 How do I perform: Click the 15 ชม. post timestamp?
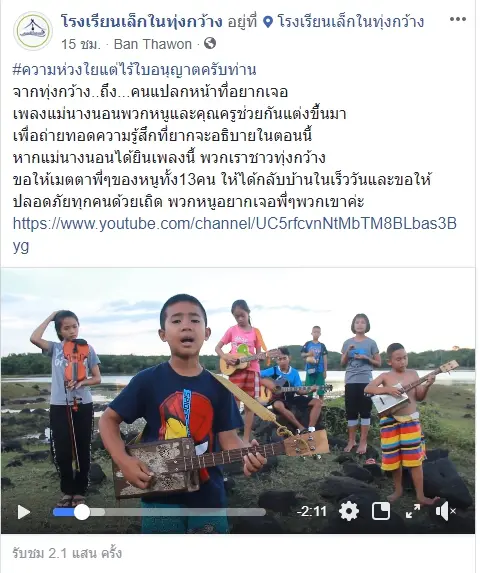point(80,45)
